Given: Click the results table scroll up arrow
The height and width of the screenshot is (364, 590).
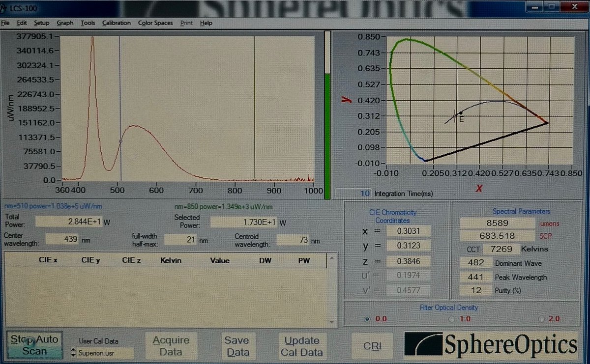Looking at the screenshot, I should tap(332, 258).
